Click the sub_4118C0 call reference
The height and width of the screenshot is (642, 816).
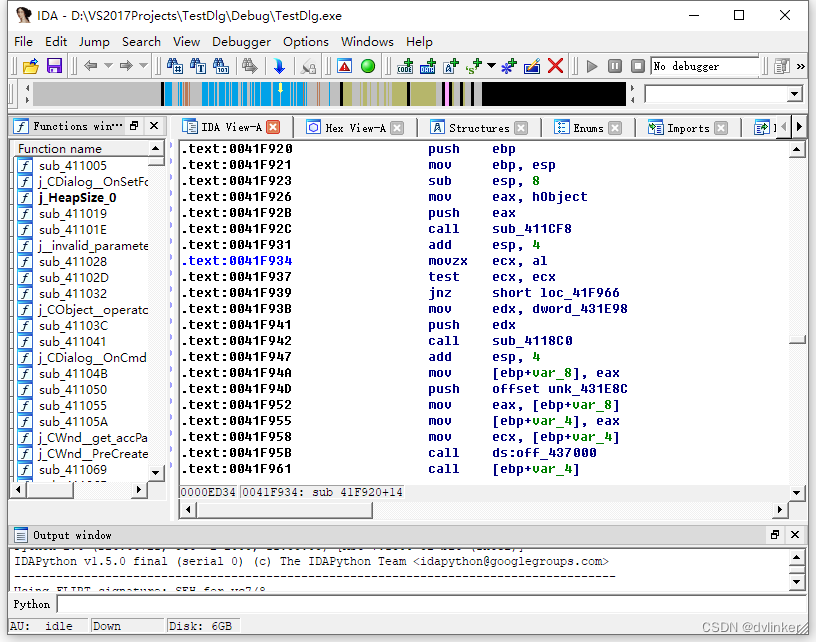(x=532, y=341)
